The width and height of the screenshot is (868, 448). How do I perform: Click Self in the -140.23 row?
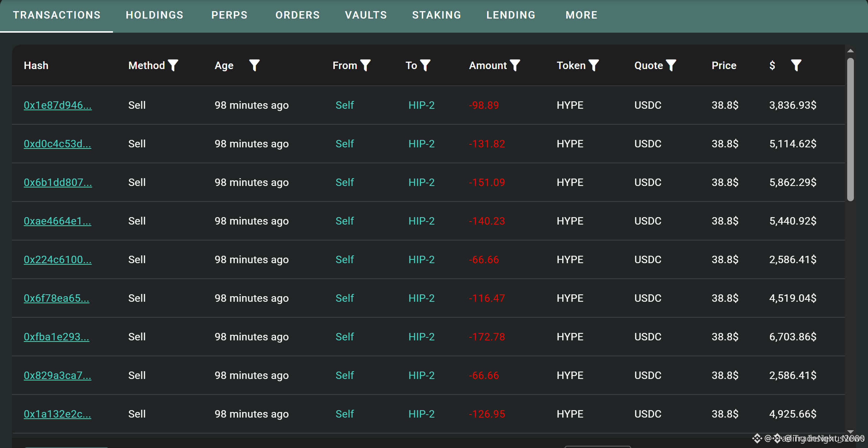tap(344, 221)
